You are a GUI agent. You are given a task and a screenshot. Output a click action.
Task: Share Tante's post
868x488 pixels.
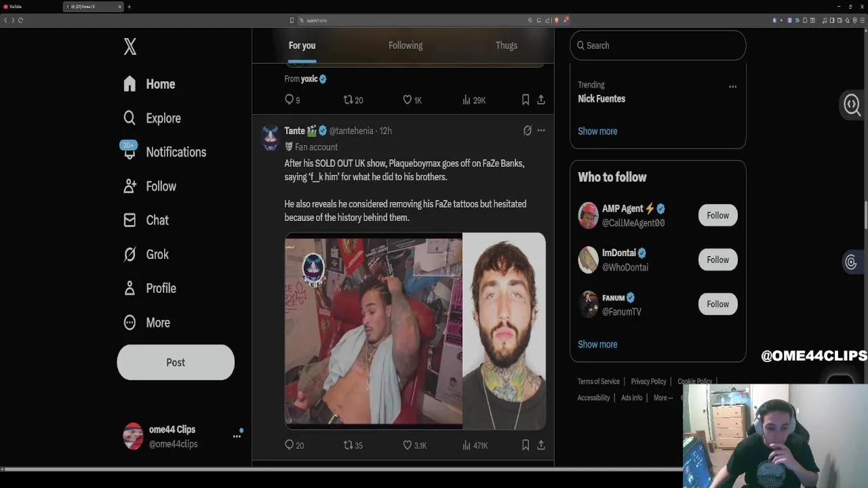point(541,445)
